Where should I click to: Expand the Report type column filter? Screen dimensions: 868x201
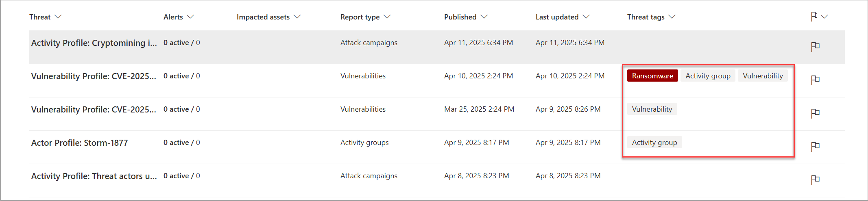point(365,17)
